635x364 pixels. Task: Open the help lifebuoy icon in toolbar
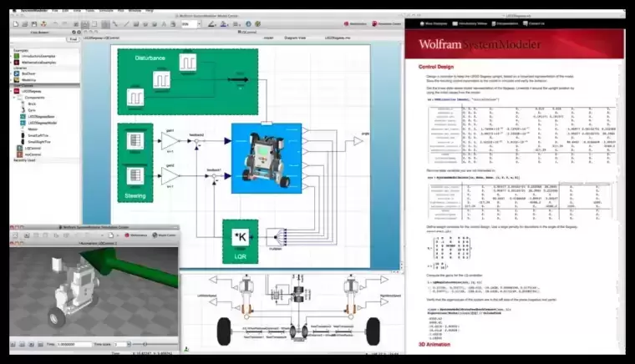(43, 24)
